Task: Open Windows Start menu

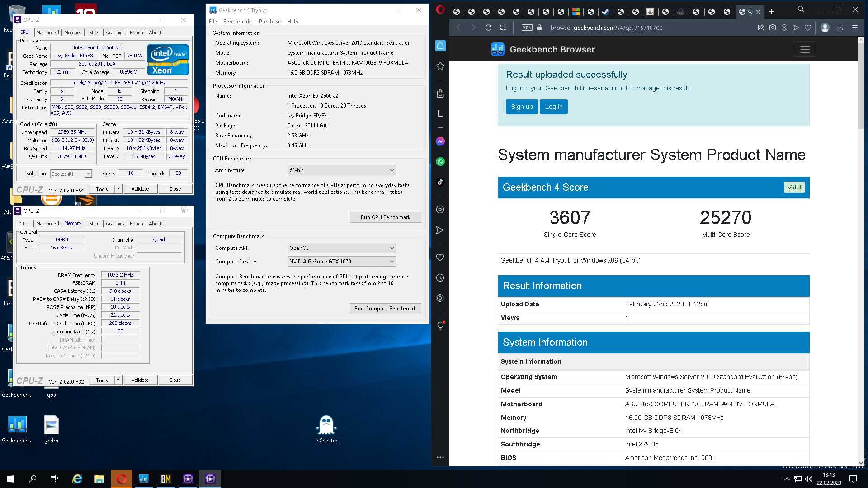Action: pos(11,479)
